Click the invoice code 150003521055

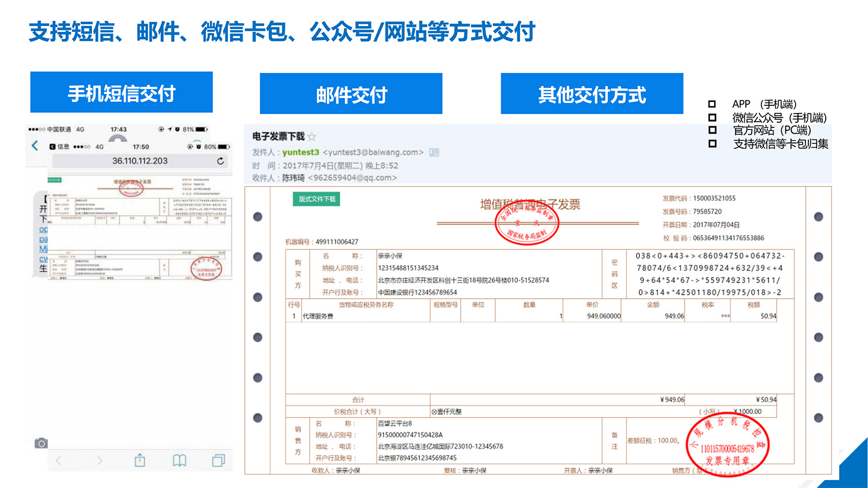714,199
